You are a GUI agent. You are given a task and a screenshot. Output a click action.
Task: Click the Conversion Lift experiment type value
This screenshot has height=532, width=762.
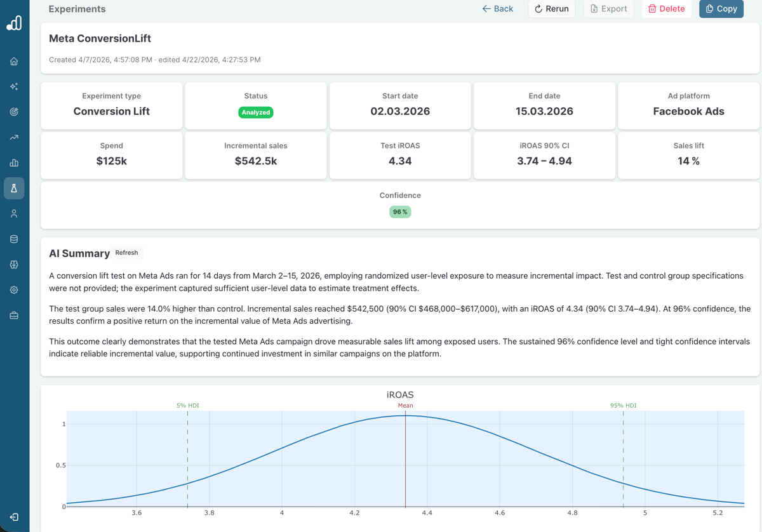point(111,111)
